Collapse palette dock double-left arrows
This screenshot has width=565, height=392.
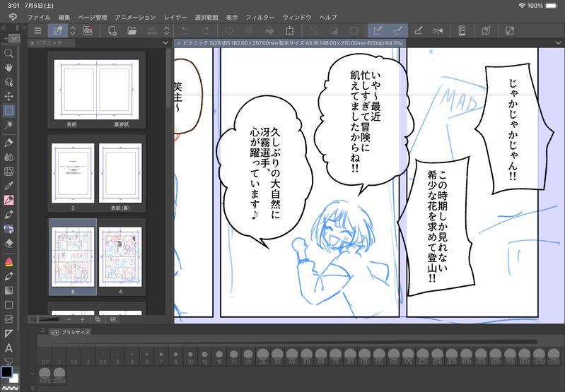4,28
